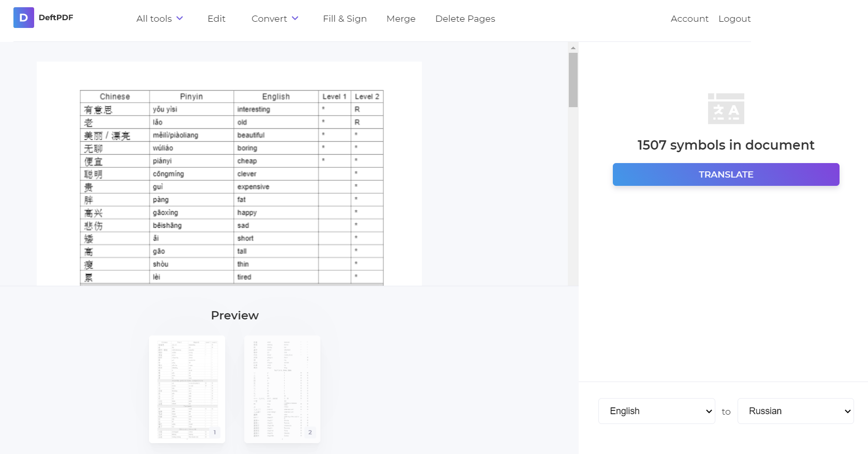
Task: Expand the Convert dropdown menu
Action: click(x=275, y=19)
